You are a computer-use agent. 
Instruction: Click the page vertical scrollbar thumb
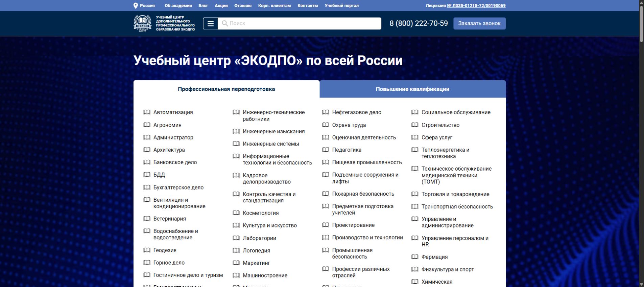pyautogui.click(x=641, y=24)
